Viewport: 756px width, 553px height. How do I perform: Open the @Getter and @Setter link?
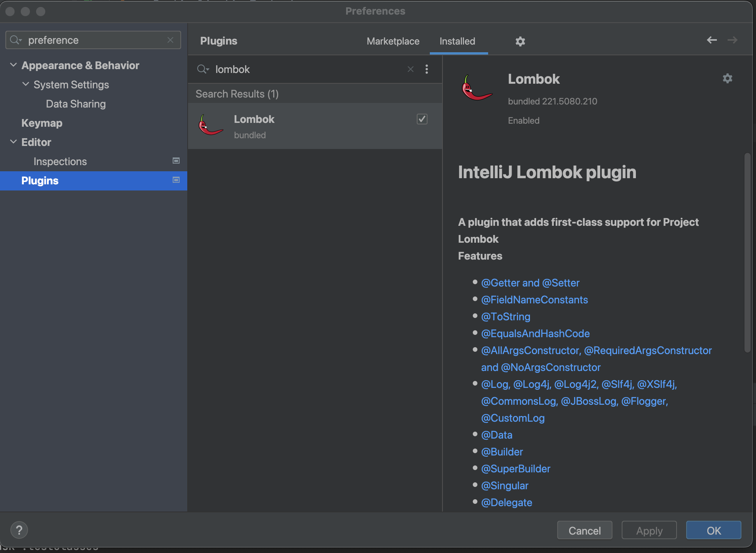(x=530, y=283)
